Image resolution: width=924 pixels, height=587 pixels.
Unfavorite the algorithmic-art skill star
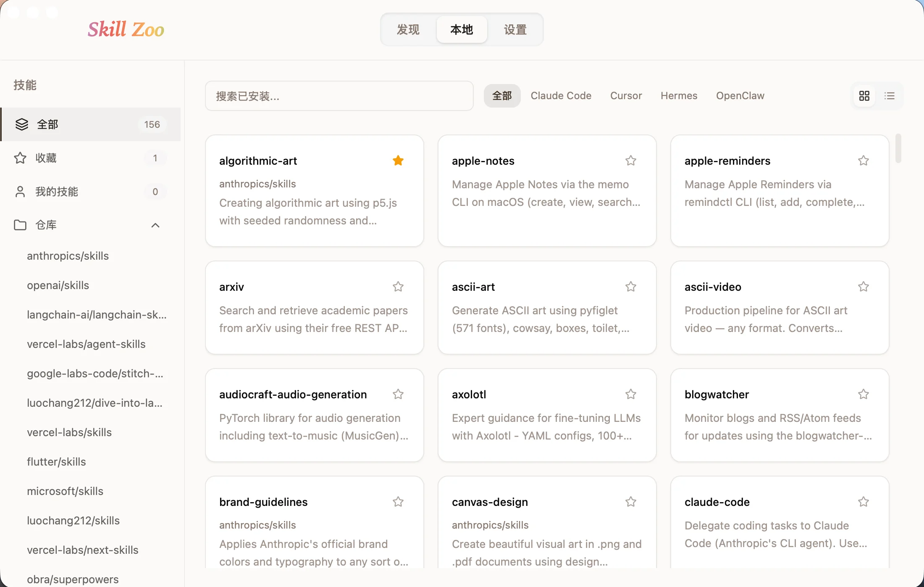click(398, 161)
